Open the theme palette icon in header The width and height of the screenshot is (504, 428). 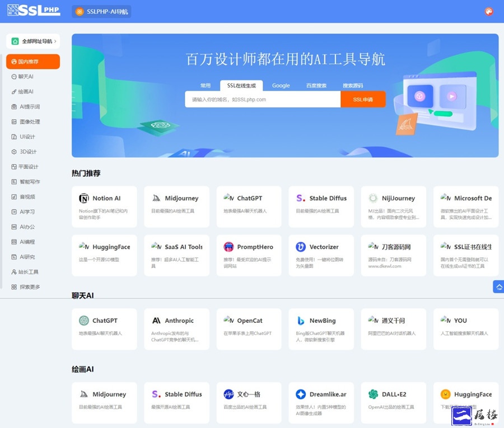(488, 12)
